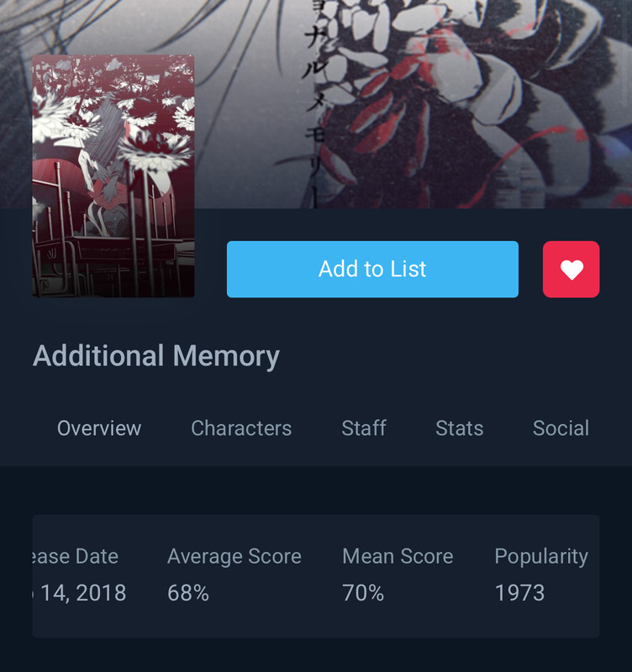Open the Additional Memory cover thumbnail

pyautogui.click(x=113, y=176)
